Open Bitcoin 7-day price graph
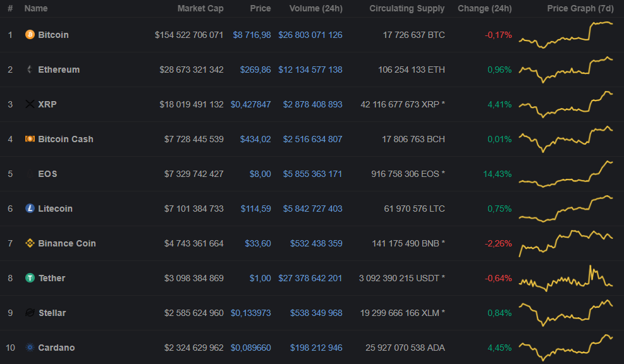Viewport: 624px width, 364px height. click(x=566, y=35)
